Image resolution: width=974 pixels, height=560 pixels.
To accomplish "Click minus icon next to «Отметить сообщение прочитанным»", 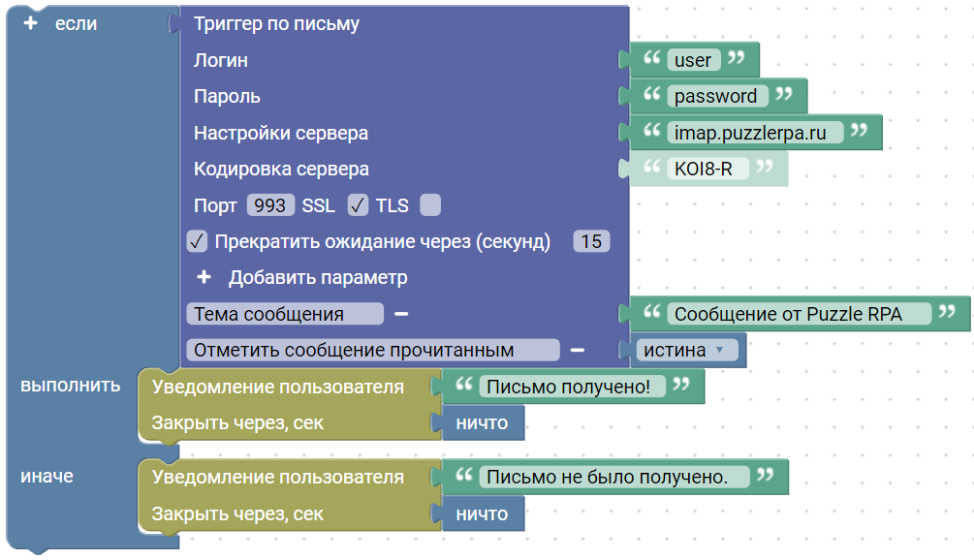I will [577, 351].
